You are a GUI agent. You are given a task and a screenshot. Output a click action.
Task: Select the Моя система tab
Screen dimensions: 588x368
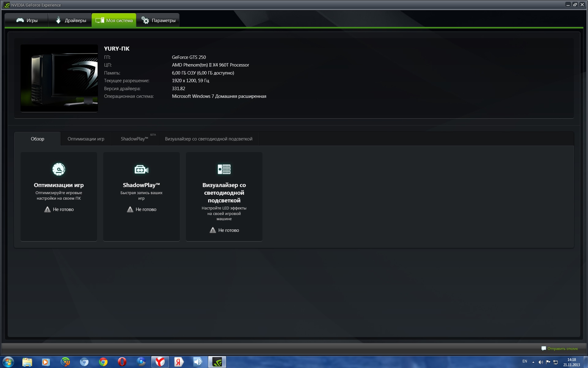pos(114,21)
